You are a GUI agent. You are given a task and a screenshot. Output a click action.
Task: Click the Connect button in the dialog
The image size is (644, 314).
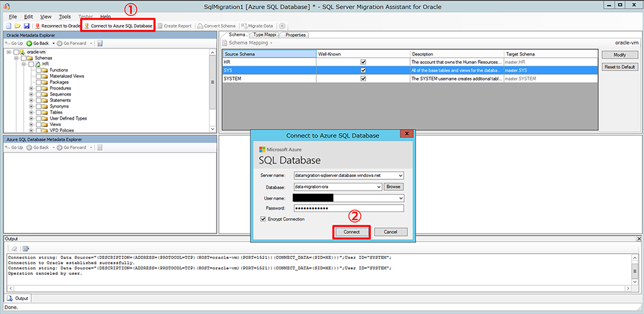pyautogui.click(x=351, y=232)
